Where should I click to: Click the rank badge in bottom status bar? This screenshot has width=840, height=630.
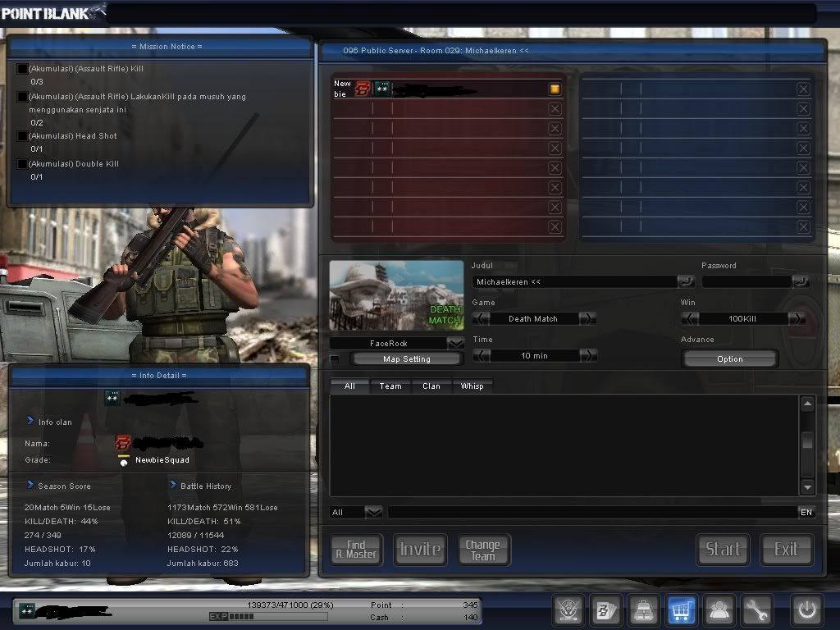pos(27,610)
